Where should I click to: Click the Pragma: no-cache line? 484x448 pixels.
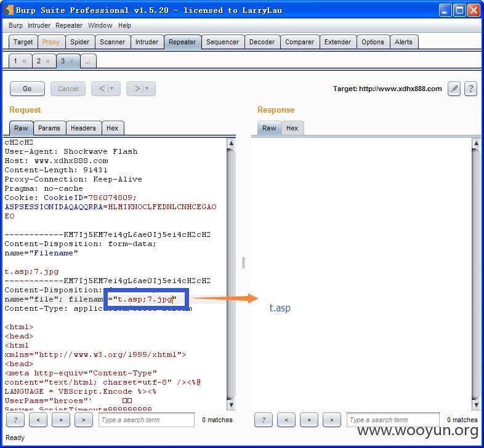pyautogui.click(x=44, y=188)
